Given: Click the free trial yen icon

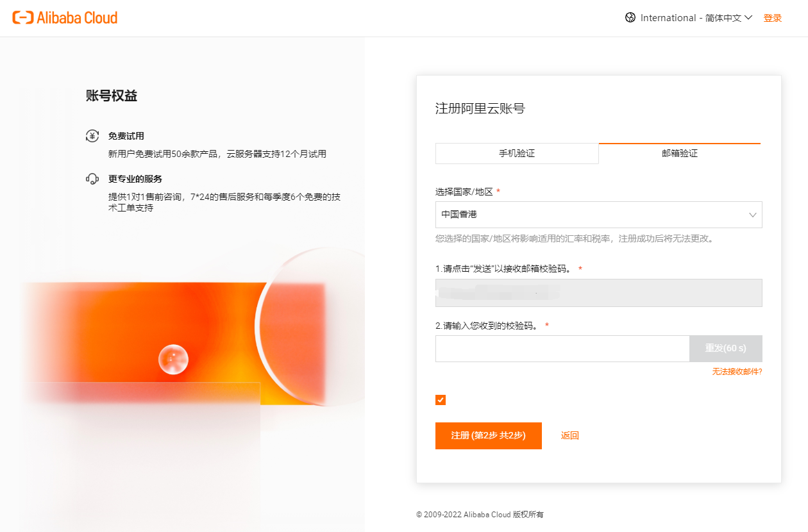Looking at the screenshot, I should (x=92, y=136).
